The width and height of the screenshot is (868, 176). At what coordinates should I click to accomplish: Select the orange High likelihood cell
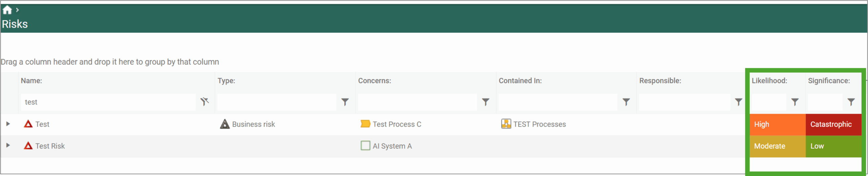[777, 124]
